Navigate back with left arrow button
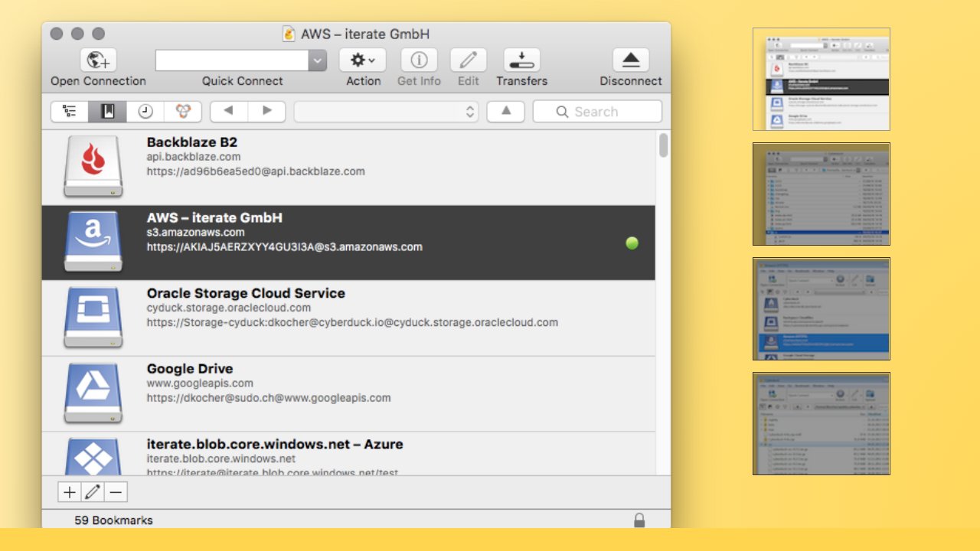 coord(228,111)
